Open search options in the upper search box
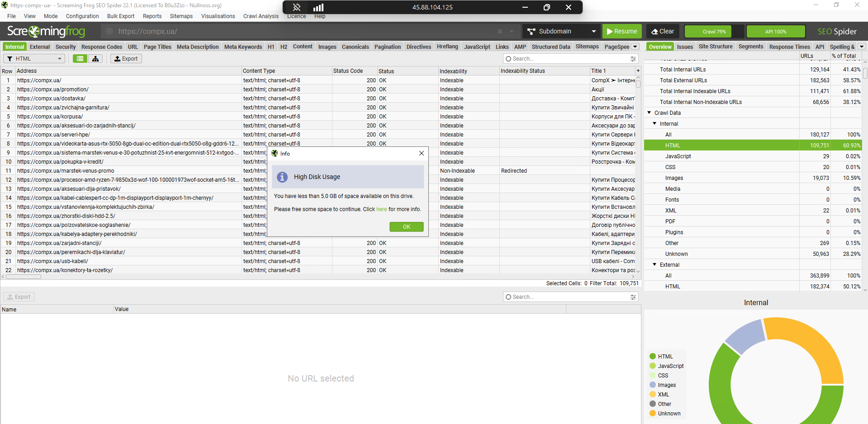Screen dimensions: 868x424 [x=633, y=59]
